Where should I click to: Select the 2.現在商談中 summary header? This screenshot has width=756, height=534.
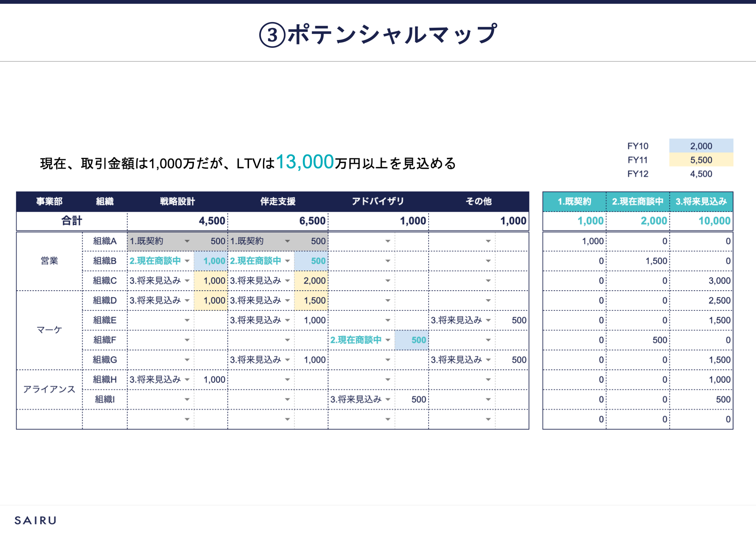638,201
